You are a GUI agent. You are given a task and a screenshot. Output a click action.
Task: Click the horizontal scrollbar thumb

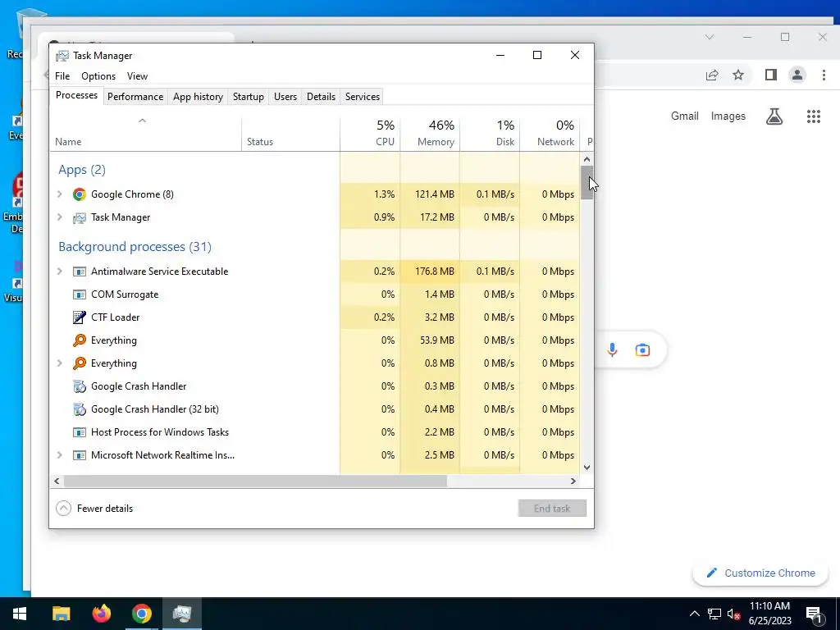click(x=256, y=481)
